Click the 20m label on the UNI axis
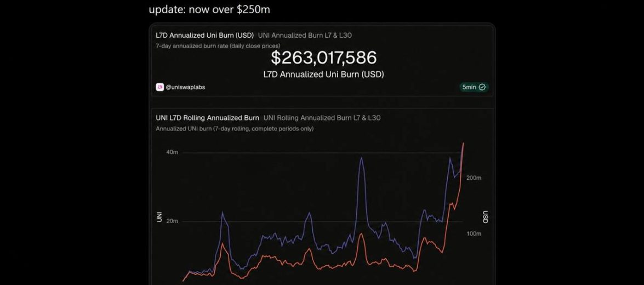 pos(172,221)
